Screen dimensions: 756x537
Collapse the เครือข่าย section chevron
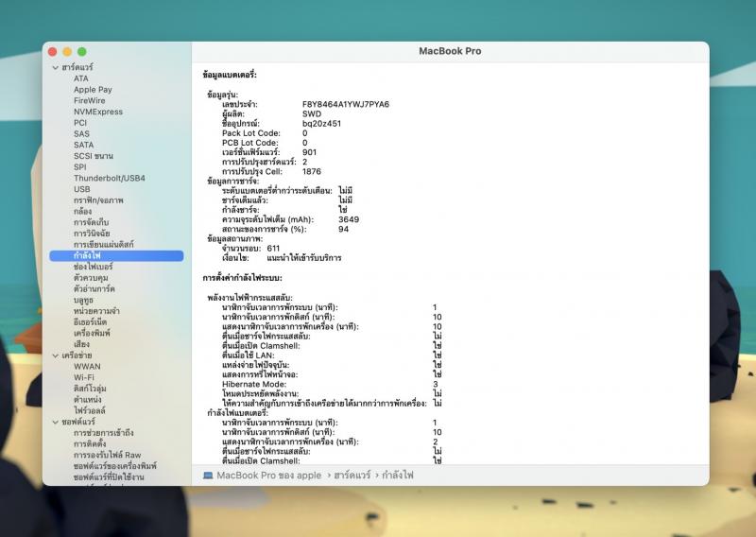pos(55,355)
